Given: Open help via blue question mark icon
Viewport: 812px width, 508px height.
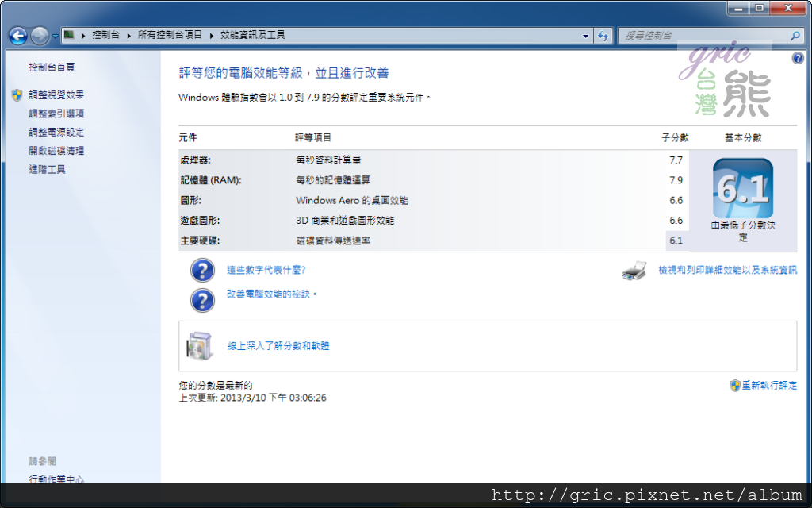Looking at the screenshot, I should coord(798,58).
